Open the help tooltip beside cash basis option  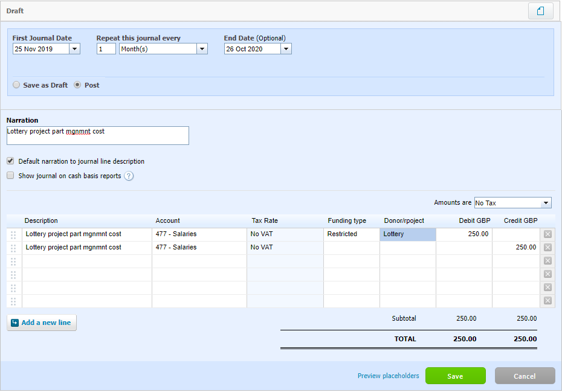[128, 176]
